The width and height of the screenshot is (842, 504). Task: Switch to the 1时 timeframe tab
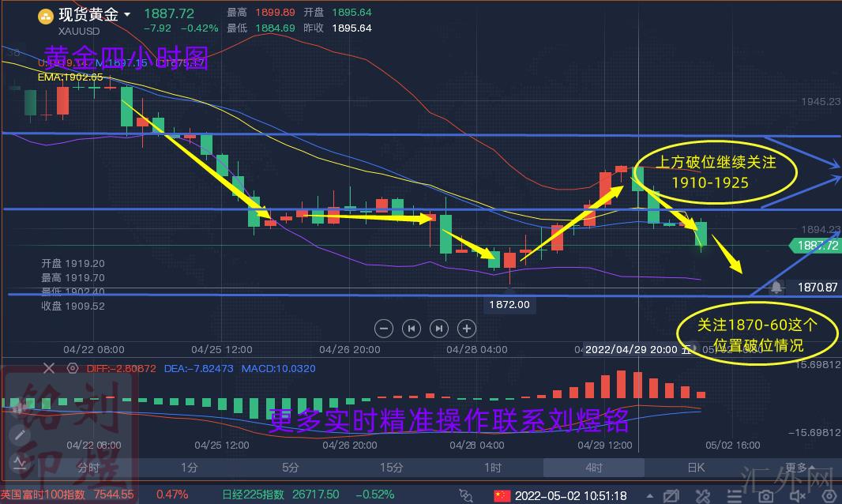pyautogui.click(x=493, y=468)
